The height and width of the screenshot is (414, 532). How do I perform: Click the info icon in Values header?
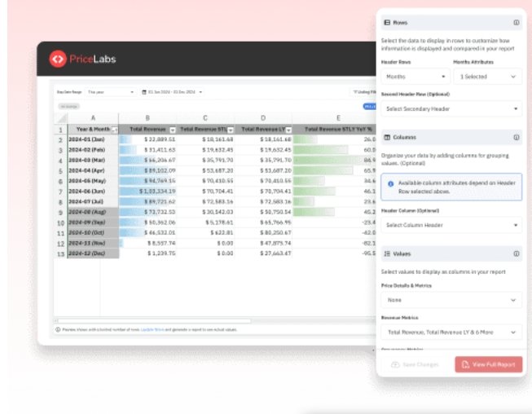(x=517, y=253)
